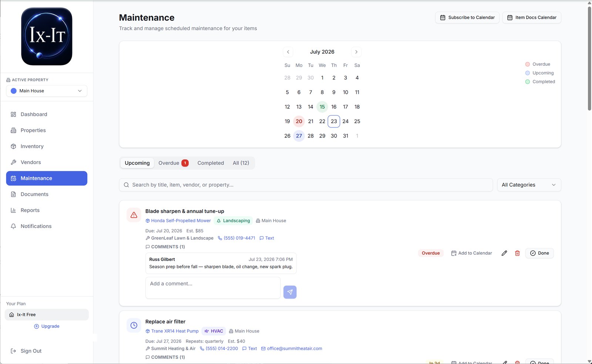Toggle COMMENTS (1) on Replace air filter
592x364 pixels.
(x=165, y=357)
